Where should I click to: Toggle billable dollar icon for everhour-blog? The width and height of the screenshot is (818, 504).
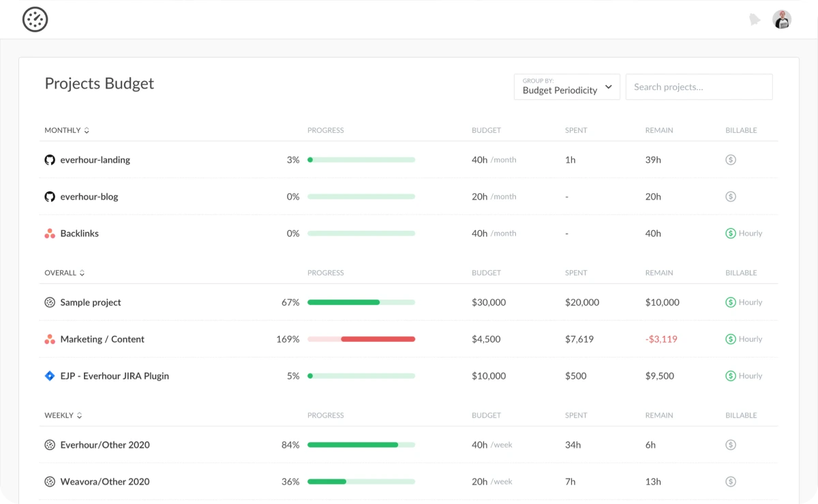point(731,197)
